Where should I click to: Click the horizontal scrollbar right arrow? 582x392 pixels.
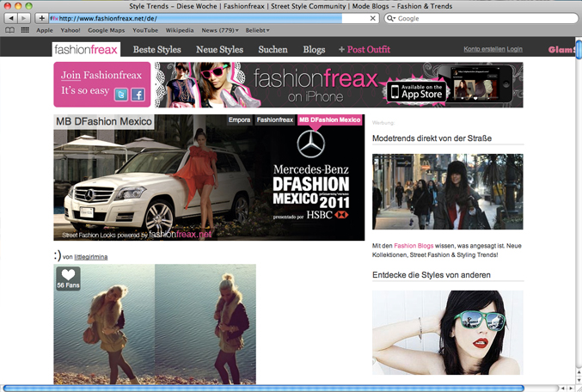click(571, 389)
